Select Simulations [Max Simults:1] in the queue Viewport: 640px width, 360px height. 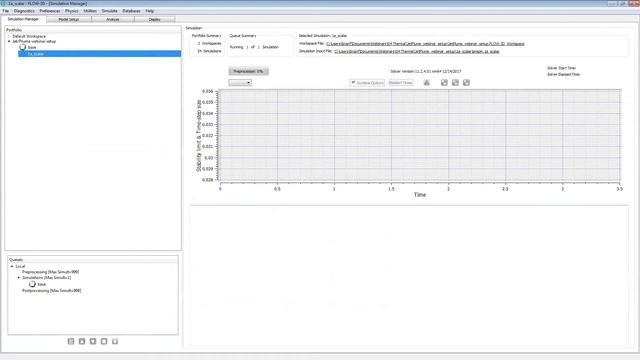47,278
